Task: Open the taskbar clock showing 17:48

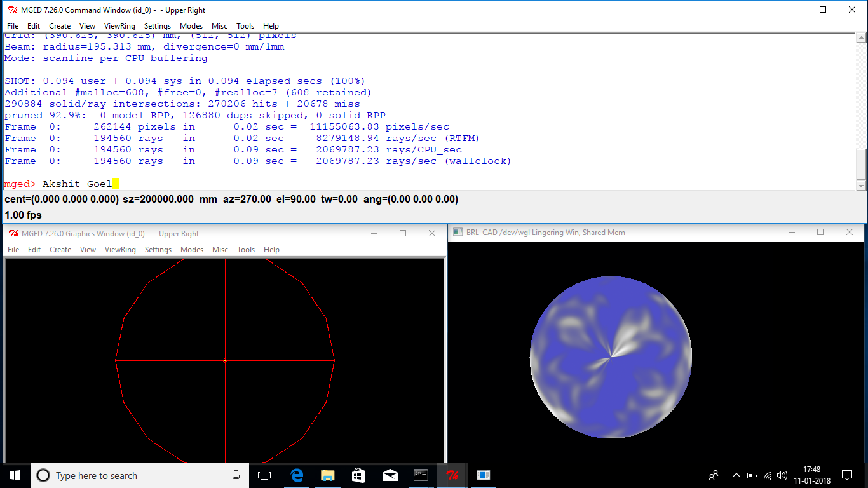Action: (811, 475)
